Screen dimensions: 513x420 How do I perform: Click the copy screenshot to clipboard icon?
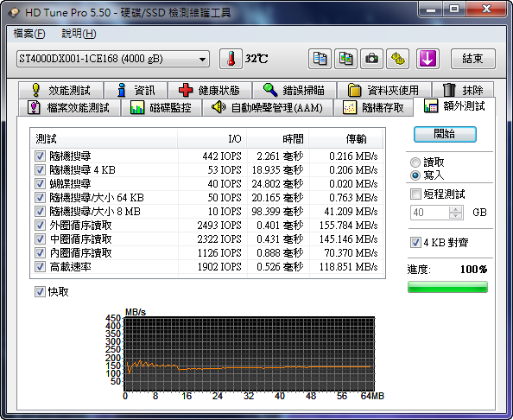point(345,59)
